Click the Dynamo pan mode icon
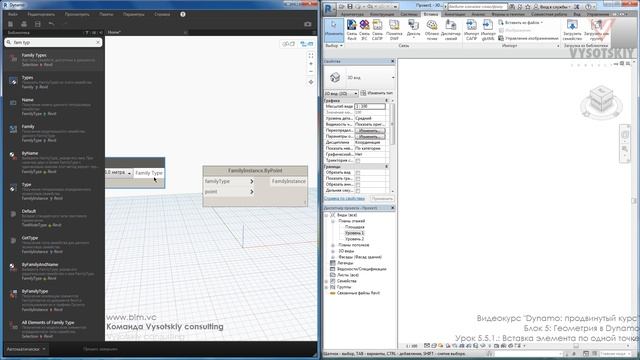 pyautogui.click(x=311, y=82)
